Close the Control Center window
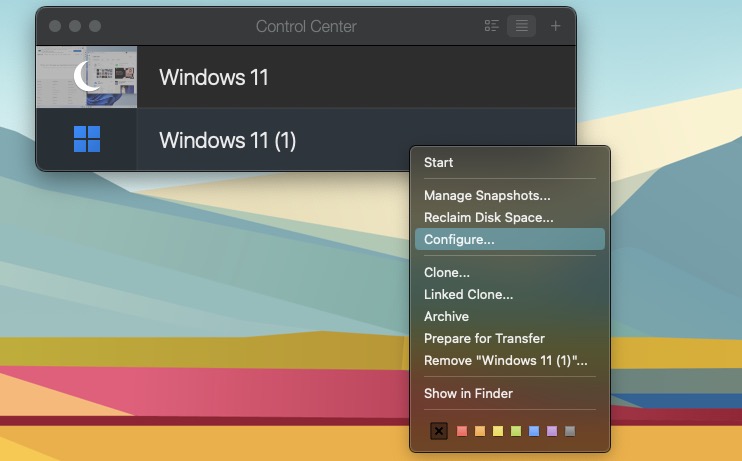742x461 pixels. [55, 26]
